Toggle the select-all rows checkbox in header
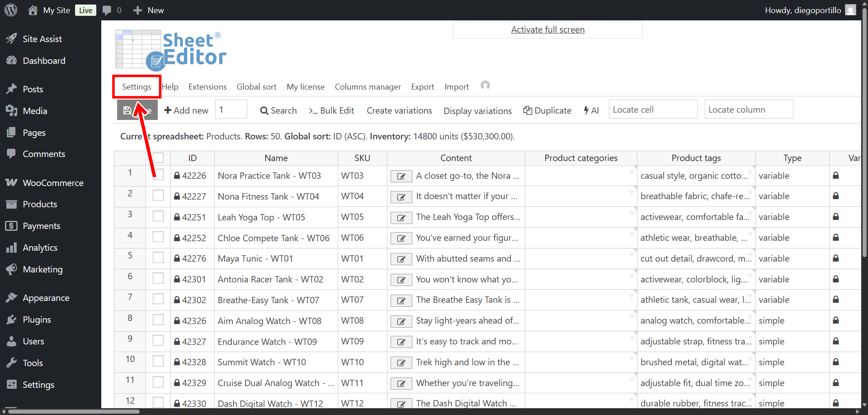The image size is (868, 415). [x=158, y=158]
